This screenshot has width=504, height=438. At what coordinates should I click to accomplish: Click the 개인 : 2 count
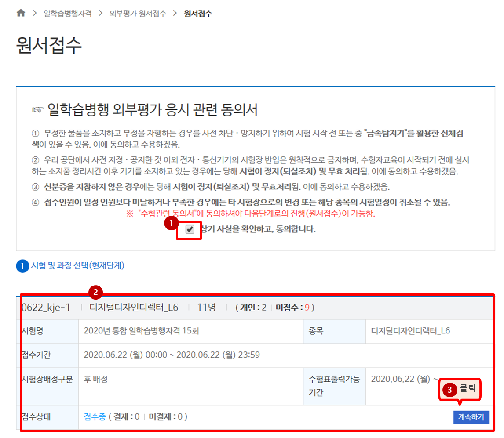pyautogui.click(x=253, y=308)
